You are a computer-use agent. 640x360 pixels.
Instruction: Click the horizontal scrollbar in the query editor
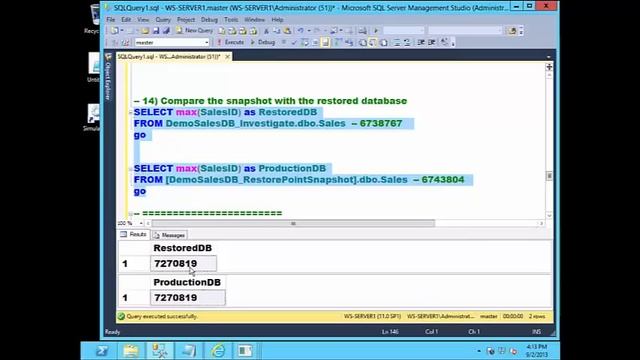point(293,223)
